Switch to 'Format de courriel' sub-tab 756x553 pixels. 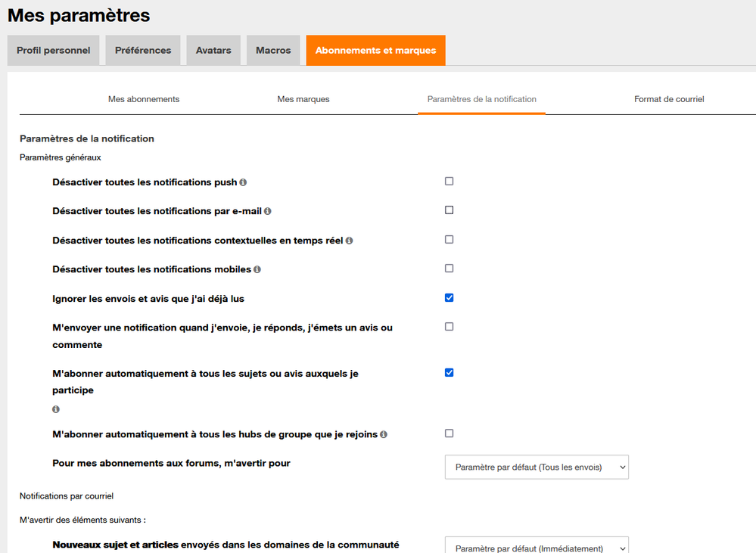click(x=669, y=99)
